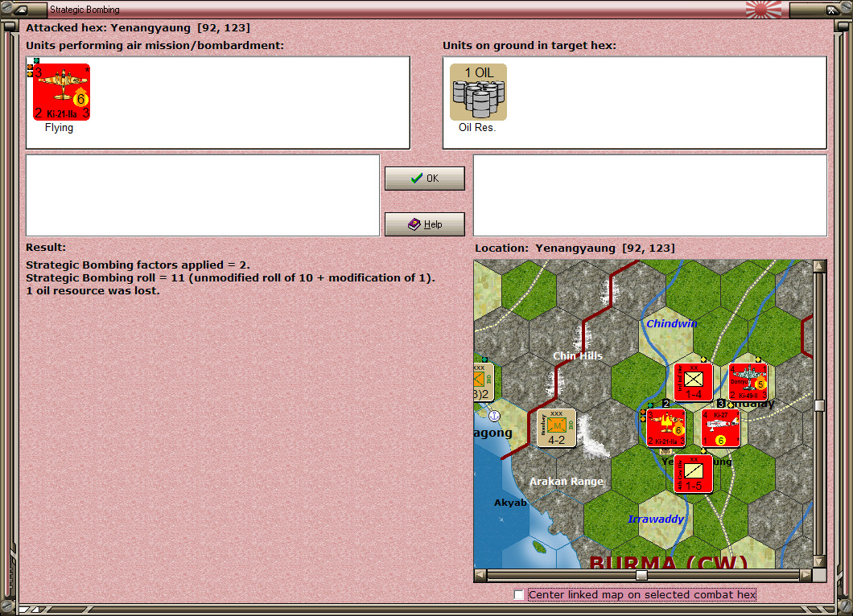
Task: Click the Chindwin river label on map
Action: (x=672, y=323)
